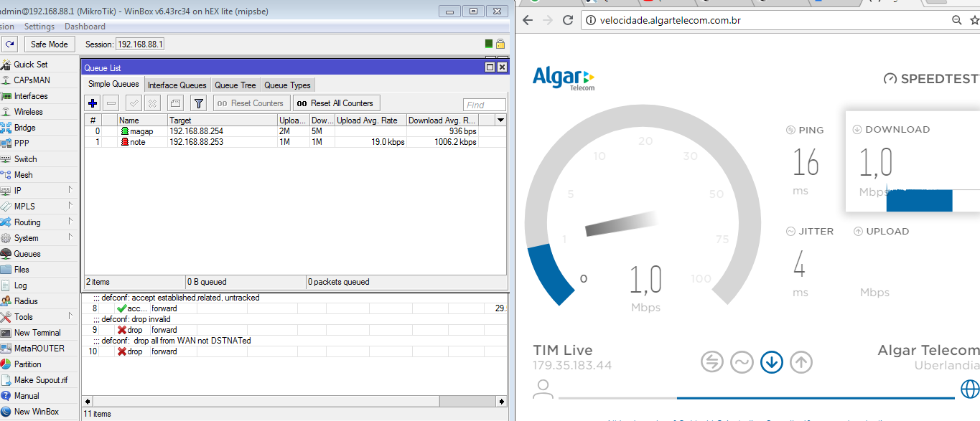Toggle Safe Mode in WinBox
980x421 pixels.
[x=49, y=44]
